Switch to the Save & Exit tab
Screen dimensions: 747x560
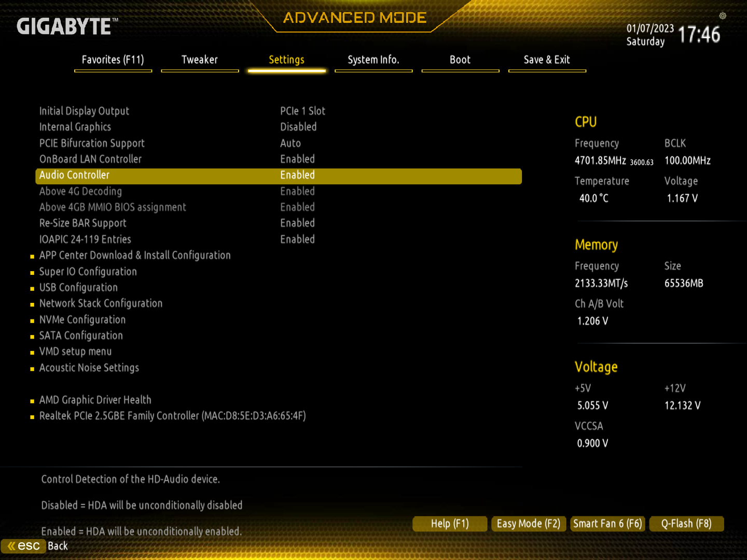pos(547,60)
